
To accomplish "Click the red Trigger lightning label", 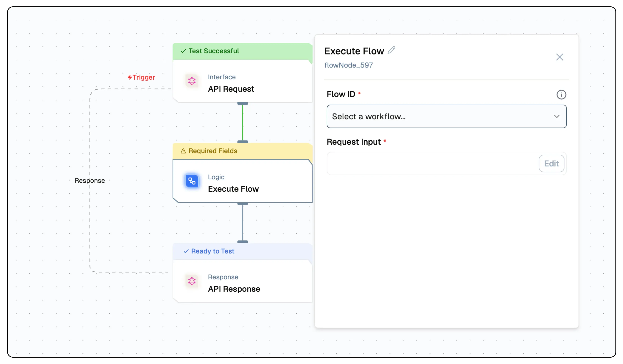I will (x=142, y=77).
